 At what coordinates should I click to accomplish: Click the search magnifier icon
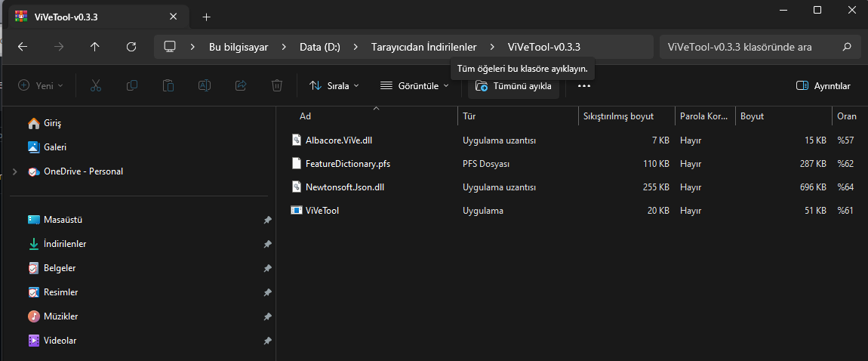click(x=847, y=47)
